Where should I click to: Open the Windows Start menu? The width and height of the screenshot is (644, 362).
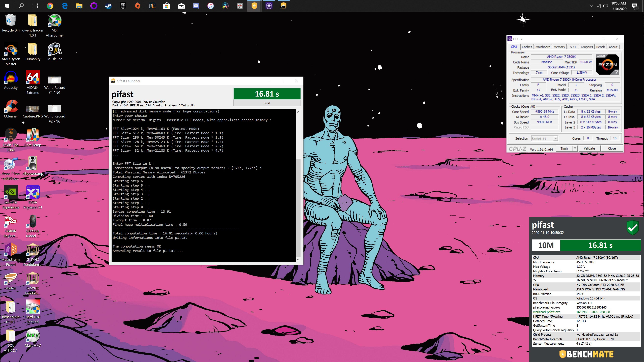[7, 6]
